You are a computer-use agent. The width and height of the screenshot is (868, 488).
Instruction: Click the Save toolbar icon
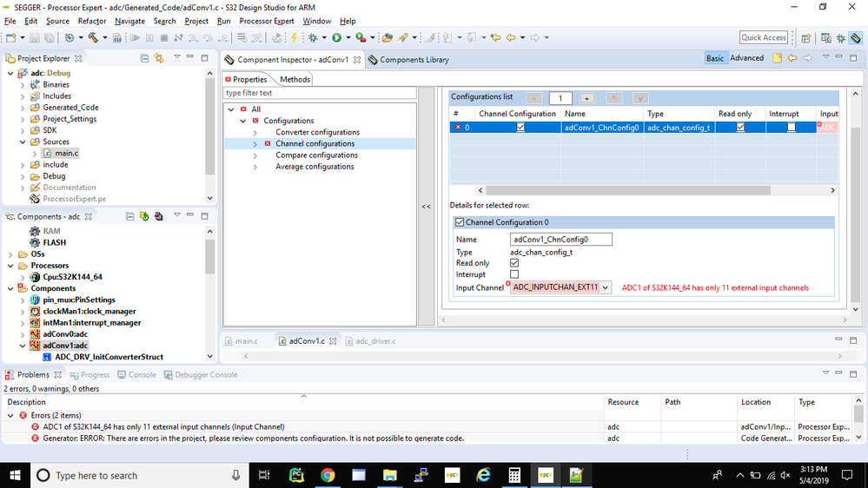[x=35, y=37]
